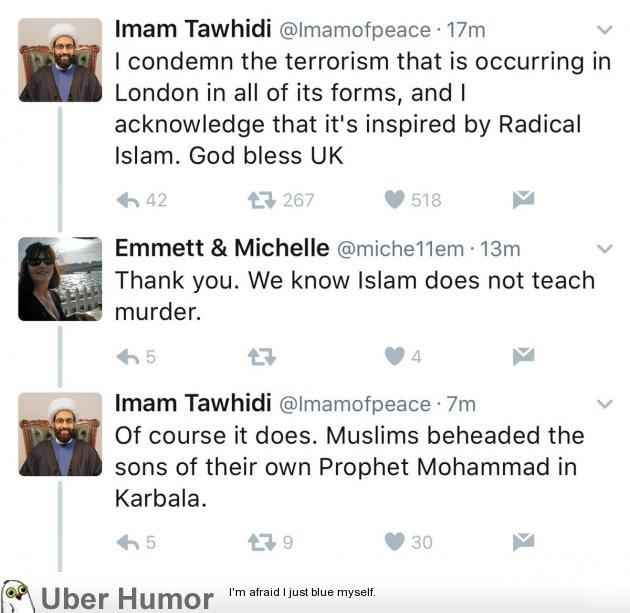Retweet the tweet with 9 retweets
This screenshot has width=630, height=613.
tap(262, 542)
